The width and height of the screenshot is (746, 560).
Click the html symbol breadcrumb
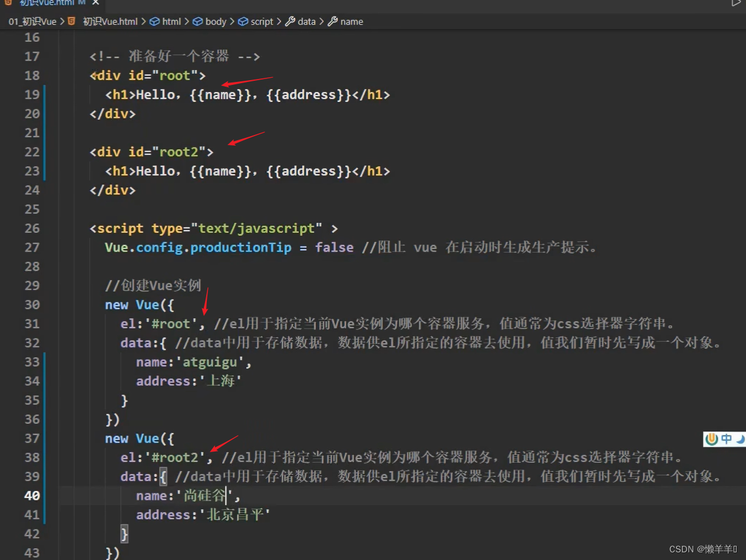click(171, 22)
